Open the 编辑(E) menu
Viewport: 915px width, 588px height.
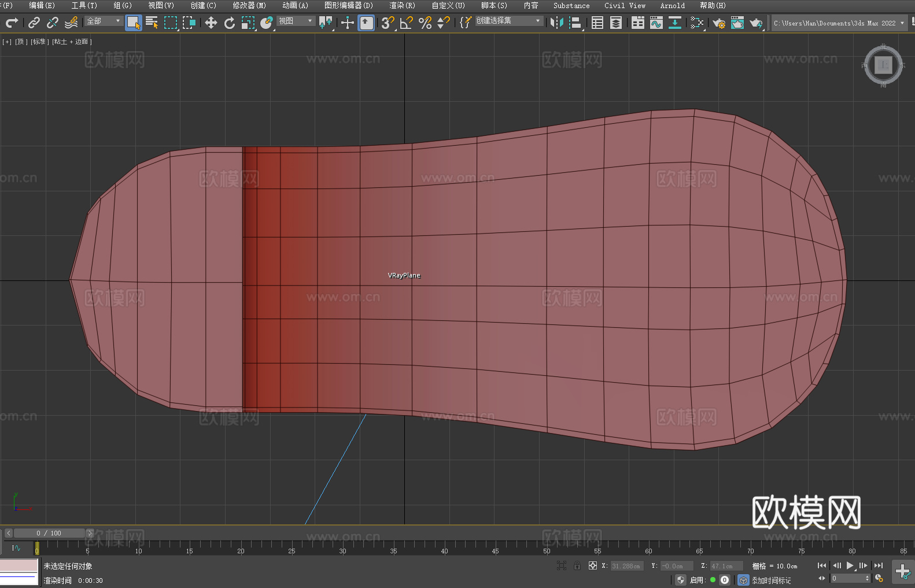click(x=42, y=5)
